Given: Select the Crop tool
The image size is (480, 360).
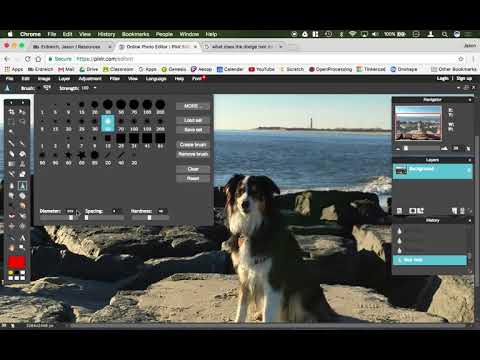Looking at the screenshot, I should pyautogui.click(x=11, y=112).
